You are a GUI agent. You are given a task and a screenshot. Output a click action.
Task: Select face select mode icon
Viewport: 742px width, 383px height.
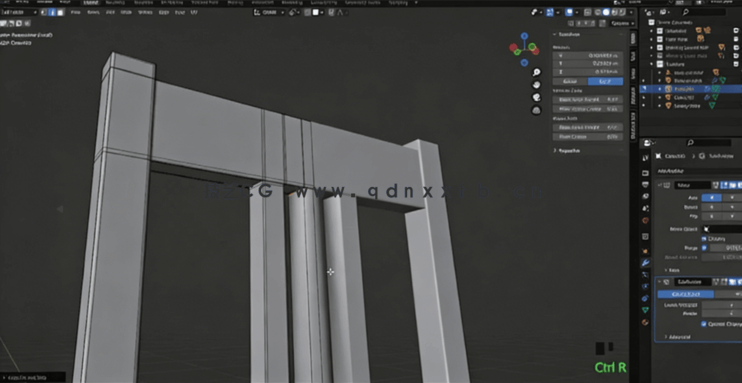pyautogui.click(x=61, y=12)
